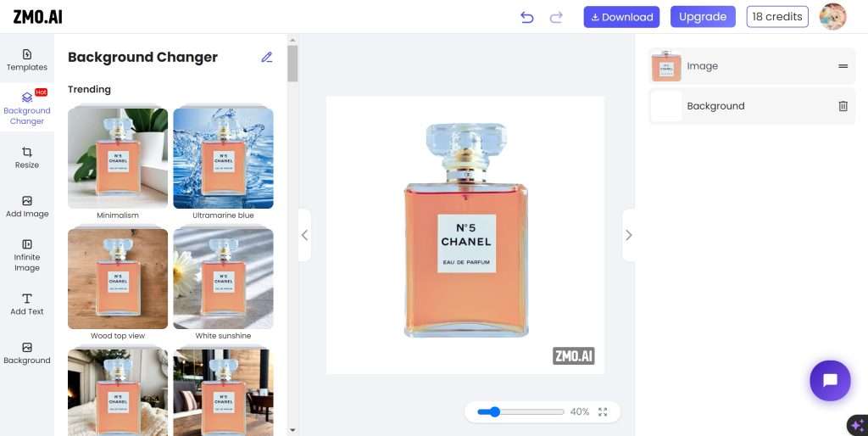Screen dimensions: 868x436
Task: Click the White sunshine caption text
Action: click(223, 336)
